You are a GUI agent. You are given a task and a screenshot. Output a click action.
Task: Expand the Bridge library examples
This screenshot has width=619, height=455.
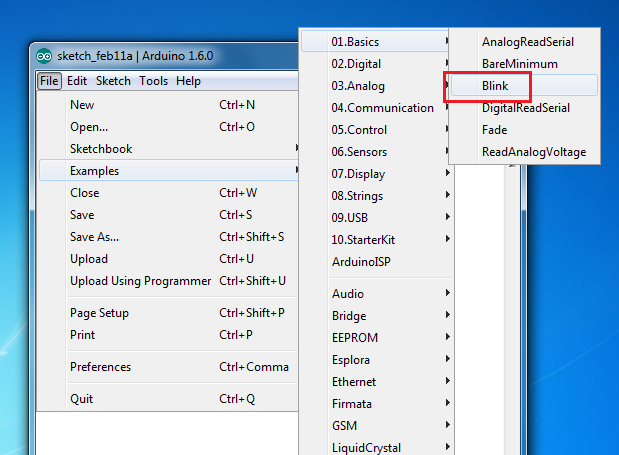pyautogui.click(x=376, y=316)
